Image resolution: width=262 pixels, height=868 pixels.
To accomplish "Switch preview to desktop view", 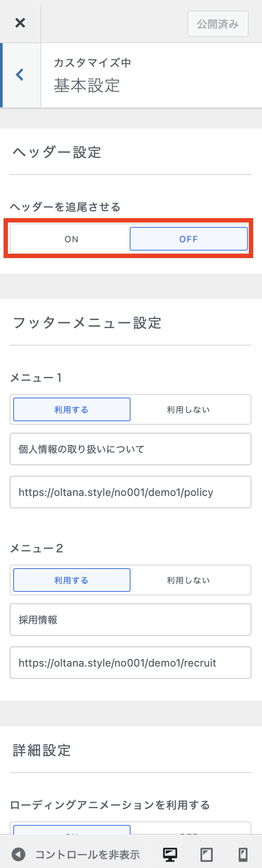I will [x=169, y=854].
